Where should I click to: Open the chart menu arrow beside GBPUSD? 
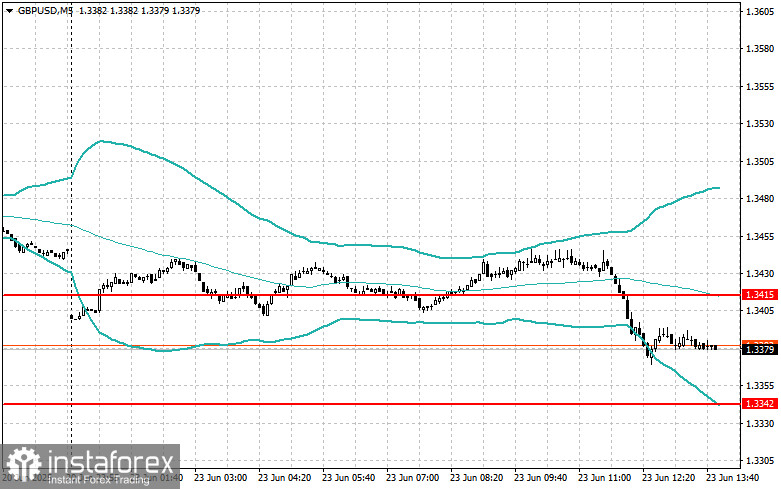point(9,10)
